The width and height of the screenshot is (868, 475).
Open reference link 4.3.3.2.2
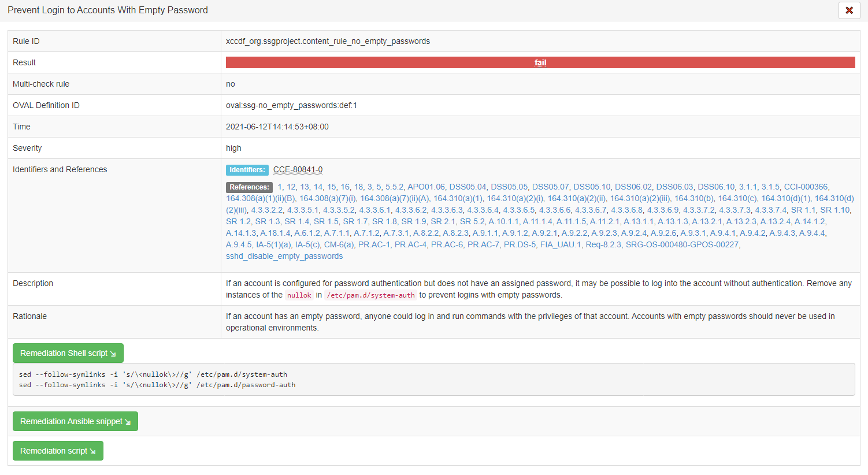click(267, 210)
